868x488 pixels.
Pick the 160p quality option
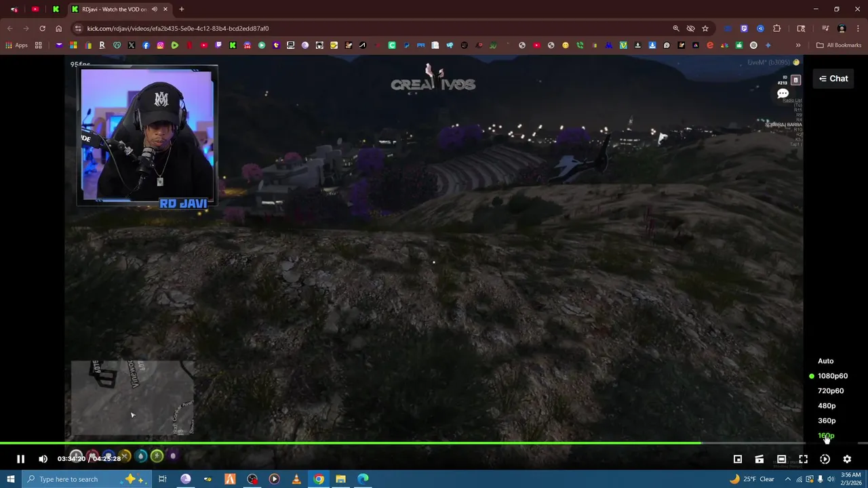[826, 436]
